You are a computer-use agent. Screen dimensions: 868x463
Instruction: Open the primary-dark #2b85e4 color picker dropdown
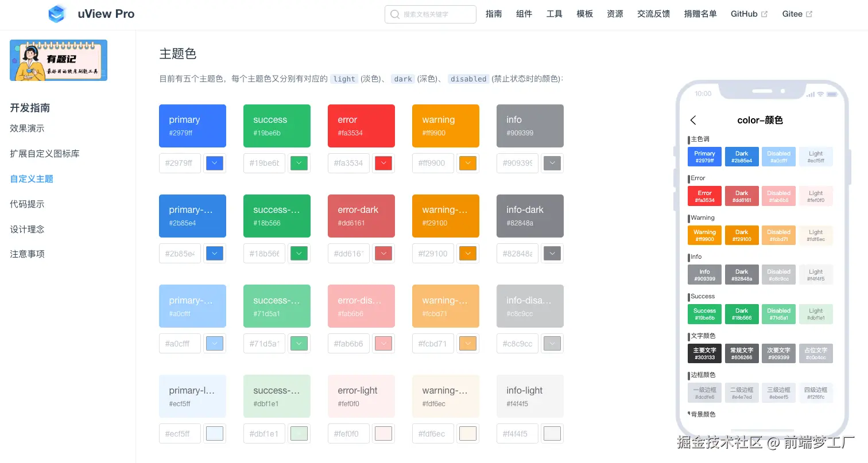[215, 253]
